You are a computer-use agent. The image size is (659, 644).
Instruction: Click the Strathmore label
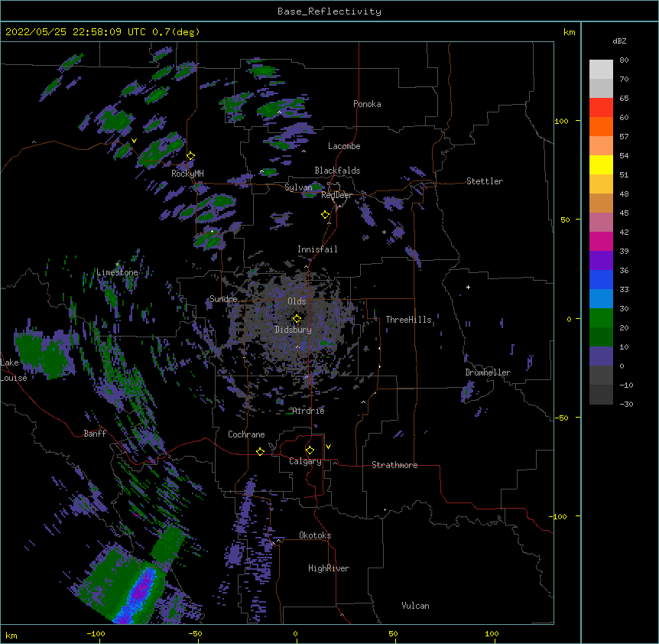(394, 465)
